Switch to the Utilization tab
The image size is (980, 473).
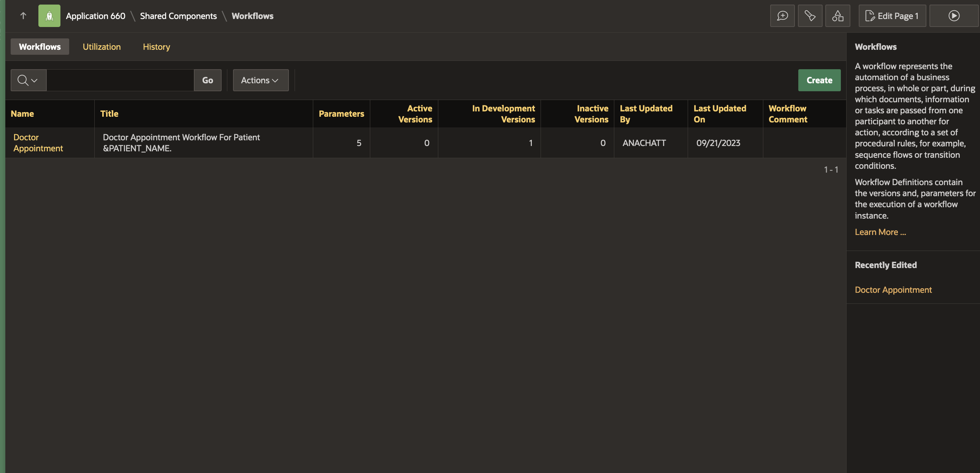click(101, 47)
